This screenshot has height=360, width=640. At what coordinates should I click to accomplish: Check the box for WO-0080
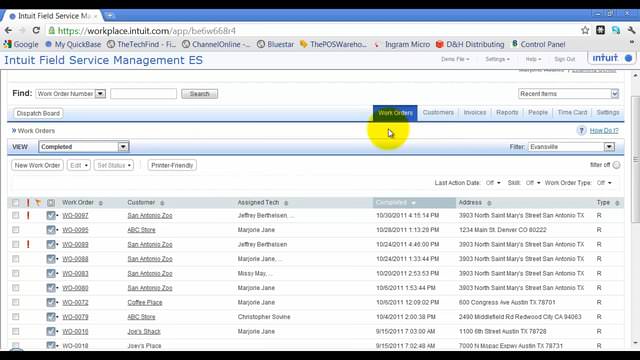pos(16,288)
